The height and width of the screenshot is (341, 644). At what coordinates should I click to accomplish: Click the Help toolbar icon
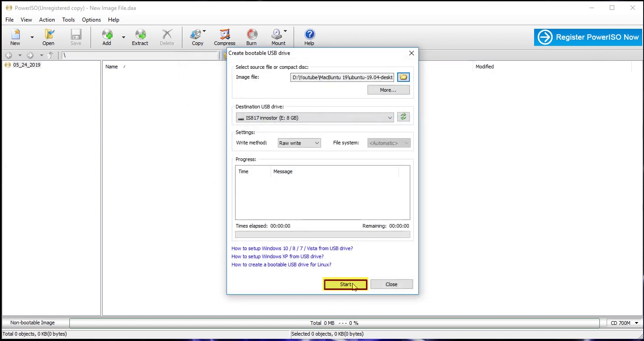(309, 37)
